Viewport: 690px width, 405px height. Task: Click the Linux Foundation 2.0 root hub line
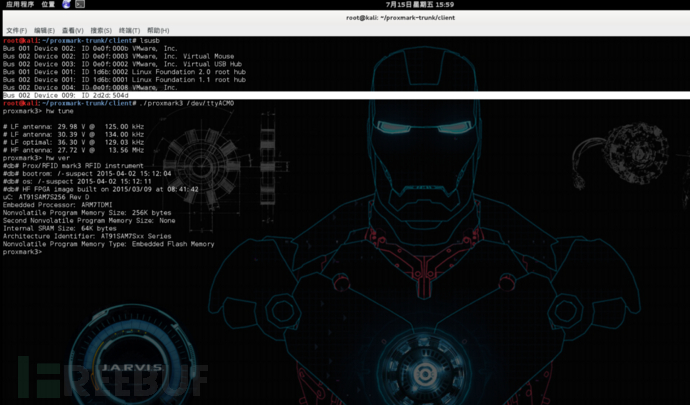point(124,72)
